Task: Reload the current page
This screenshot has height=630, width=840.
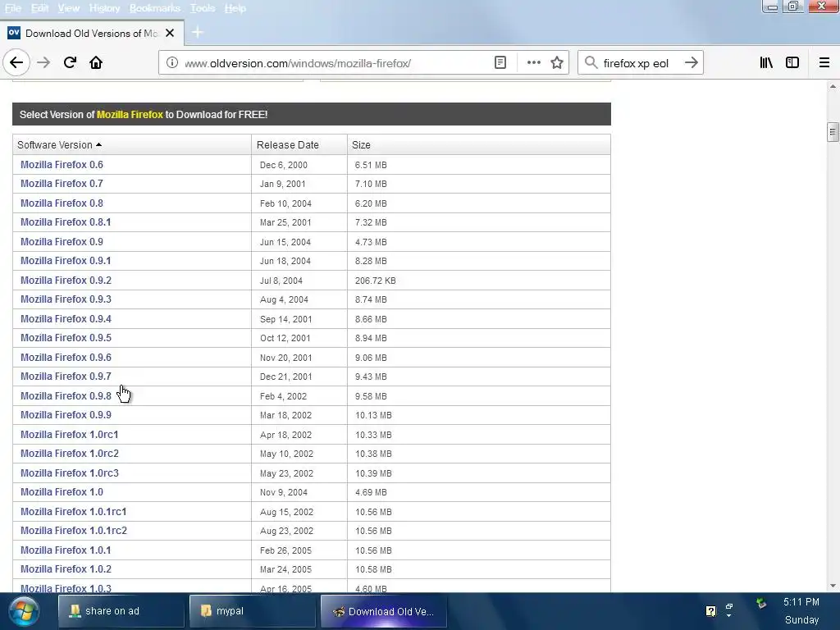Action: [x=70, y=62]
